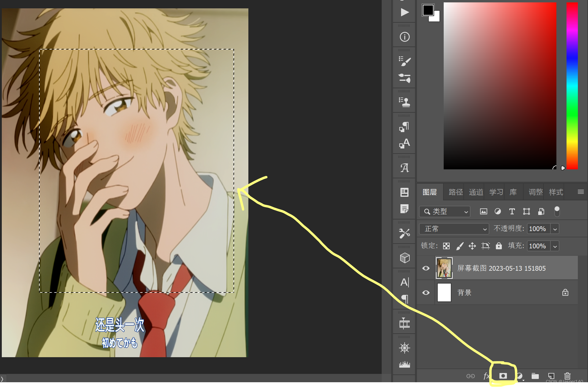Open the Notes panel icon
The width and height of the screenshot is (588, 387).
(405, 209)
